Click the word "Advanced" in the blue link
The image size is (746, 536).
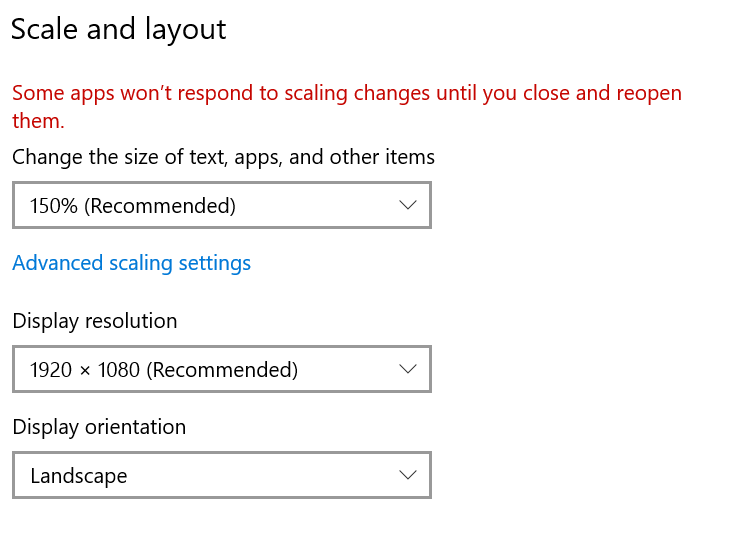tap(58, 263)
